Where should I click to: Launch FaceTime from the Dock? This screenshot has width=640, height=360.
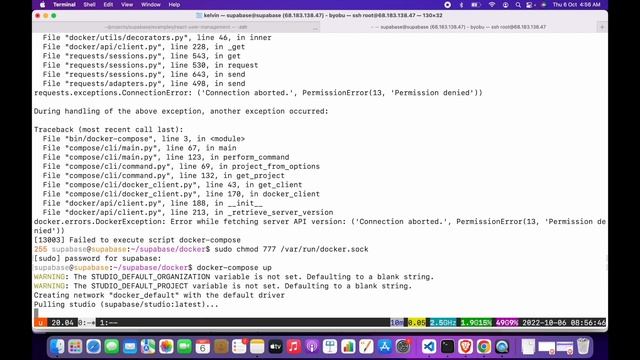[x=184, y=347]
